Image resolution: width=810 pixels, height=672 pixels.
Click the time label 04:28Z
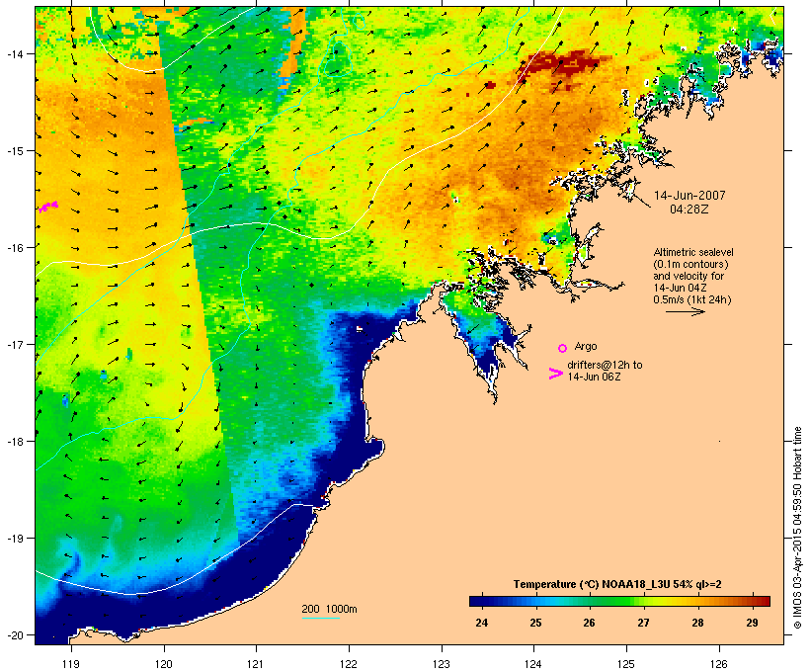[689, 210]
